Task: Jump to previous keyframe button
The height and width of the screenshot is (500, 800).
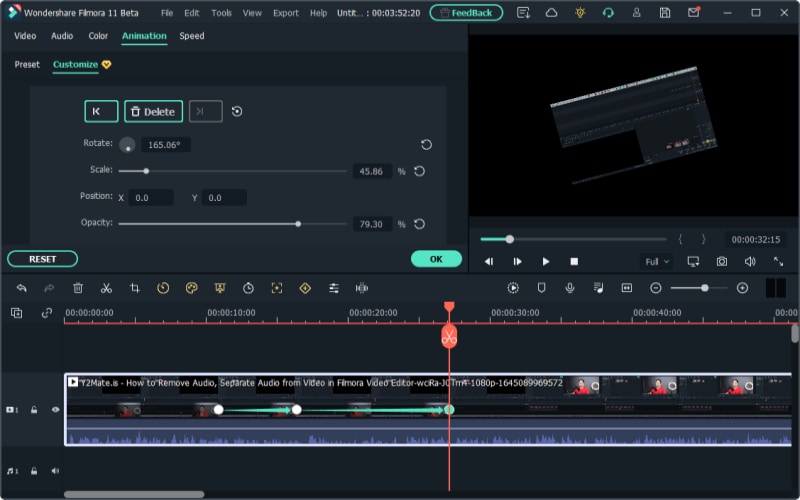Action: [101, 111]
